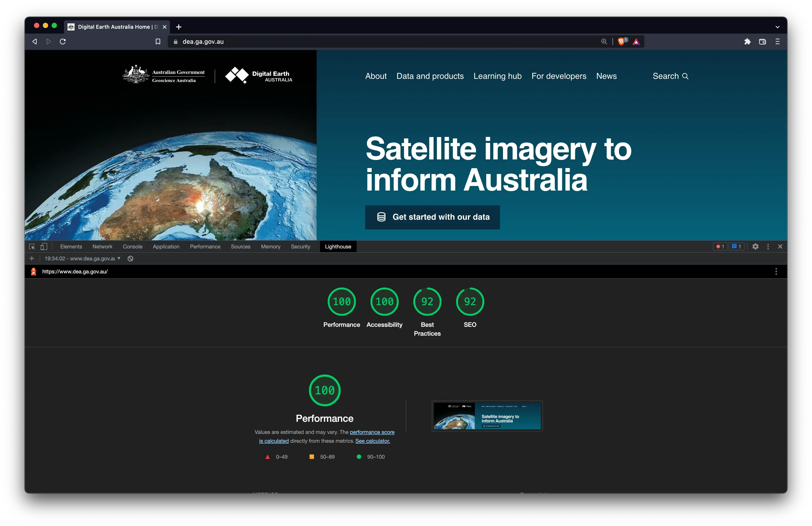
Task: Click Get started with our data
Action: (x=432, y=218)
